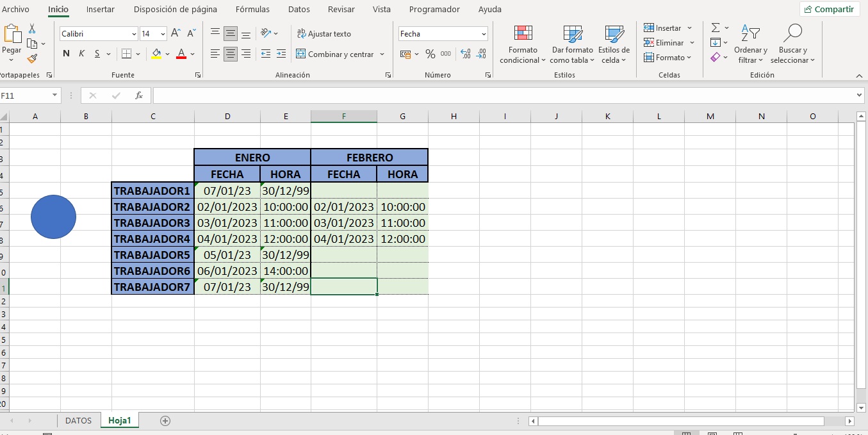Apply yellow fill color bucket

pyautogui.click(x=156, y=54)
